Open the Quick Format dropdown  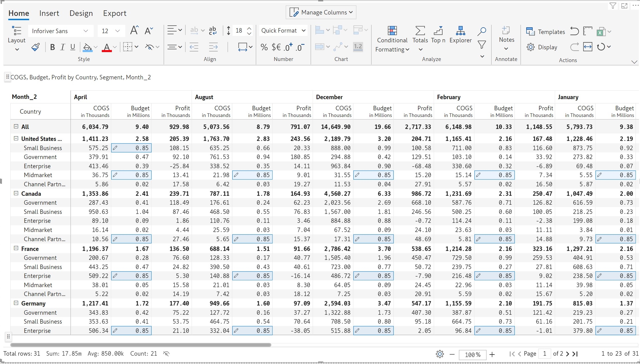pyautogui.click(x=283, y=31)
